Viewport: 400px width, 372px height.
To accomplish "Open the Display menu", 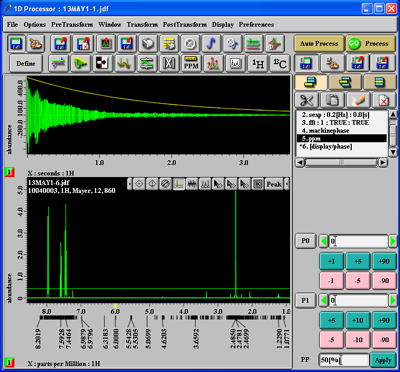I will [223, 25].
